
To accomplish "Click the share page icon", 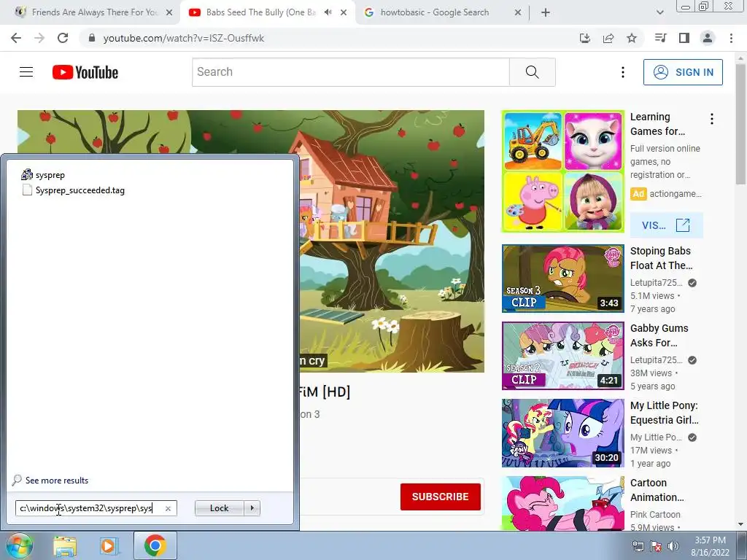I will coord(608,38).
